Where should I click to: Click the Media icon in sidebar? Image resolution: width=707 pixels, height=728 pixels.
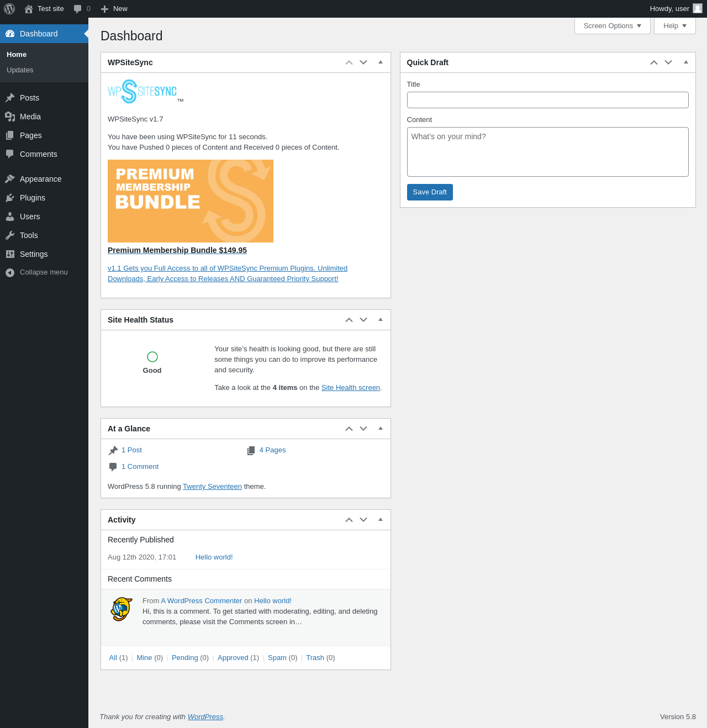(10, 117)
